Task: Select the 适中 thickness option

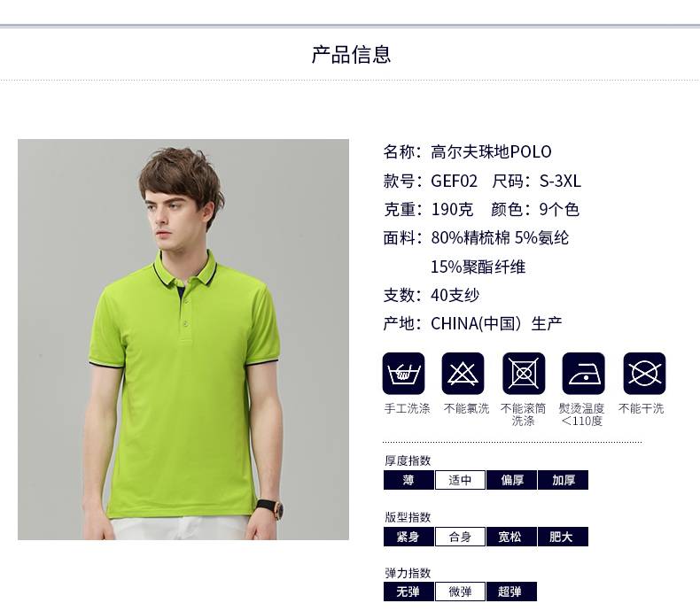Action: tap(460, 480)
